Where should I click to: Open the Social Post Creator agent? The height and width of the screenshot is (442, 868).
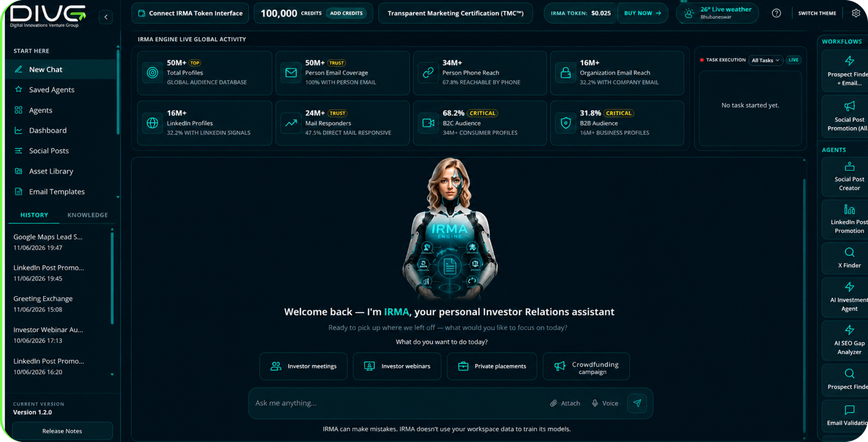(845, 176)
